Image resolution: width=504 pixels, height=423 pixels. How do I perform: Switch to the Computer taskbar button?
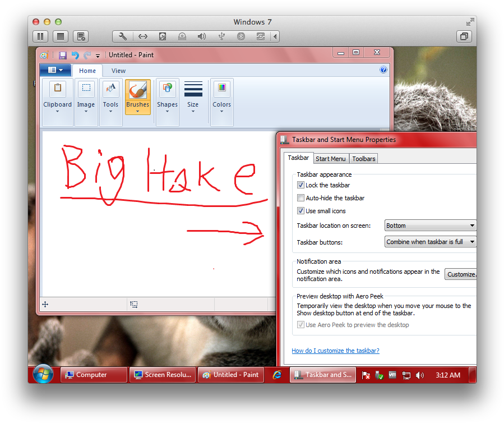(94, 375)
